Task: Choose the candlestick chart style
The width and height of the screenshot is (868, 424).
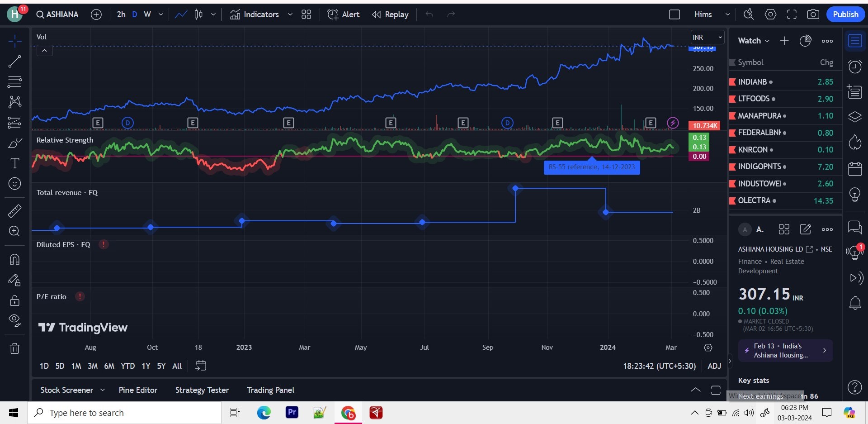Action: pos(198,14)
